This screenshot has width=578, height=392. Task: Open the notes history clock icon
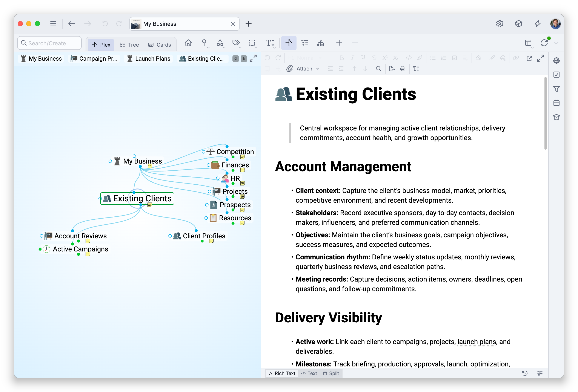[525, 373]
